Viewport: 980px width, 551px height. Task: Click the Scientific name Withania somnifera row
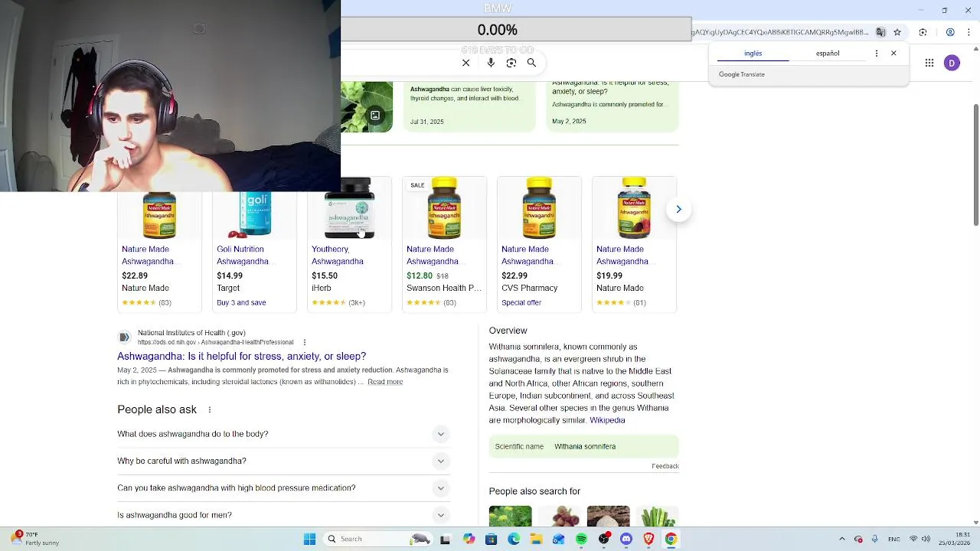point(583,446)
